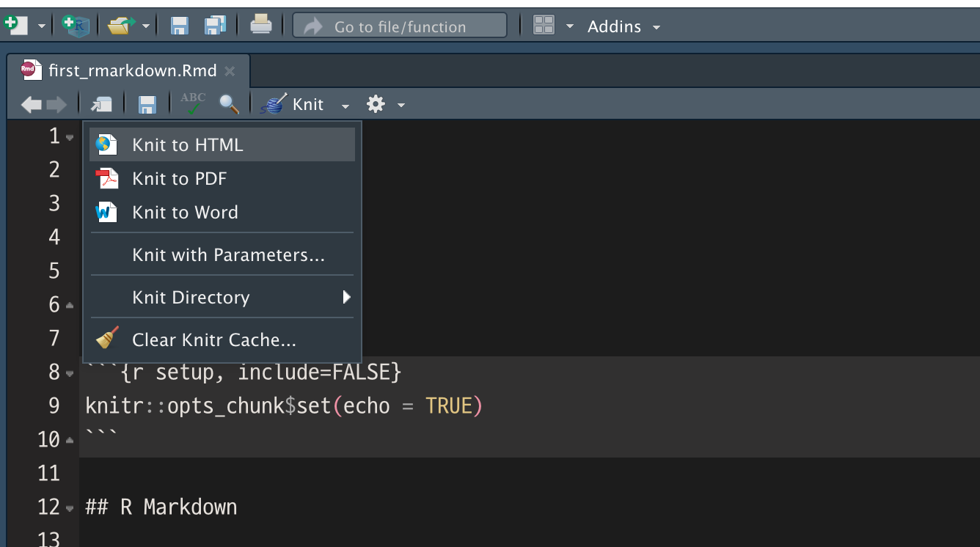The height and width of the screenshot is (547, 980).
Task: Click the document settings gear icon
Action: [376, 104]
